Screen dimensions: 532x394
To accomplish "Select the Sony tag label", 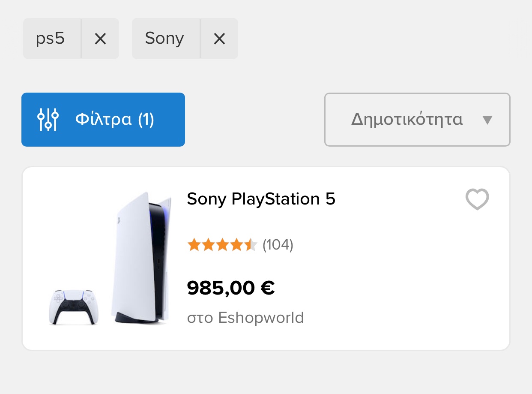I will (164, 39).
